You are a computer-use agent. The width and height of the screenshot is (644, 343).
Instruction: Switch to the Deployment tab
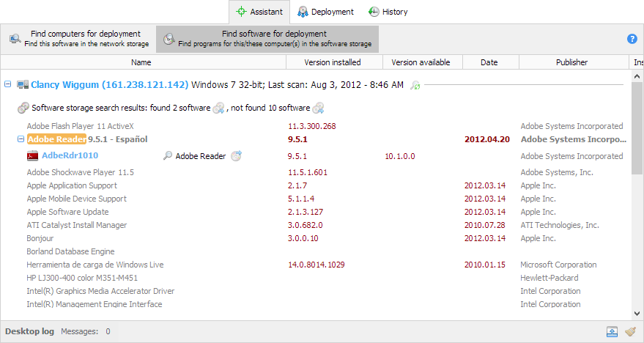(325, 12)
